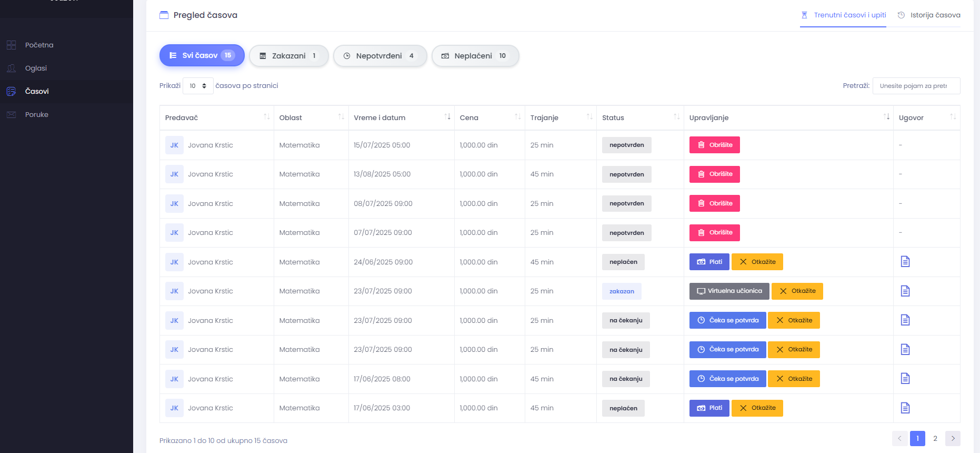Click na čekanju status in 17/06/2025 row
This screenshot has width=980, height=453.
point(626,379)
